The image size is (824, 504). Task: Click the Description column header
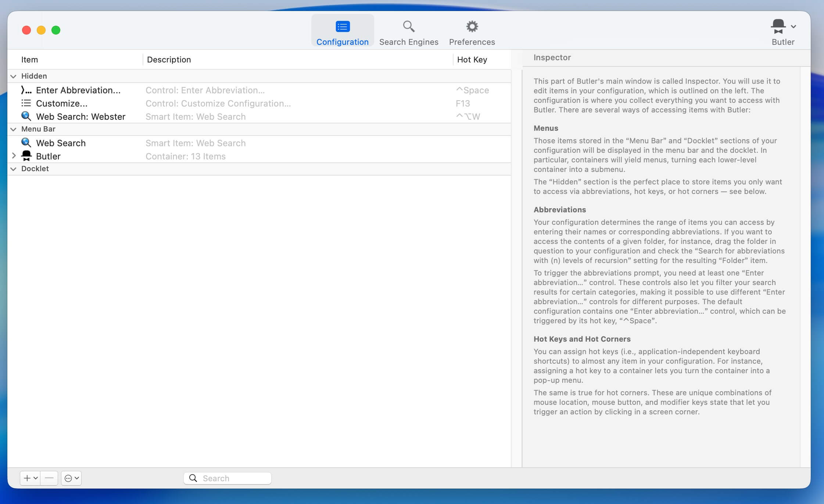pos(169,60)
